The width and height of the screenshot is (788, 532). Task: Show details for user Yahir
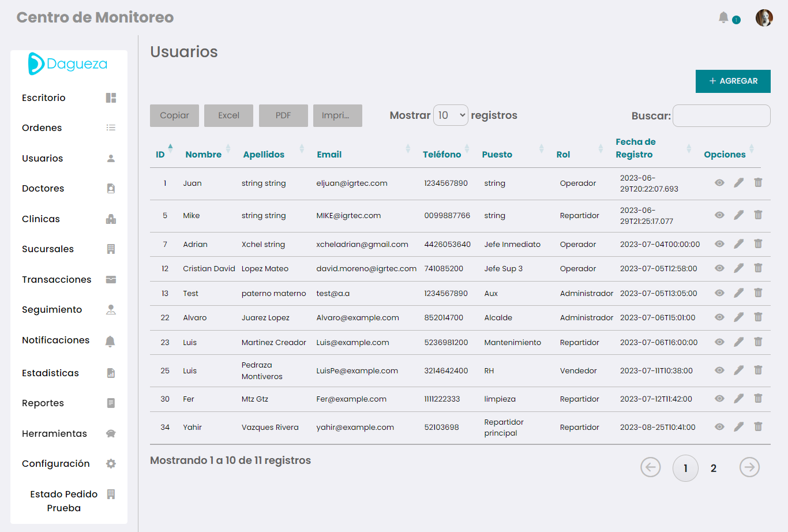pyautogui.click(x=719, y=427)
